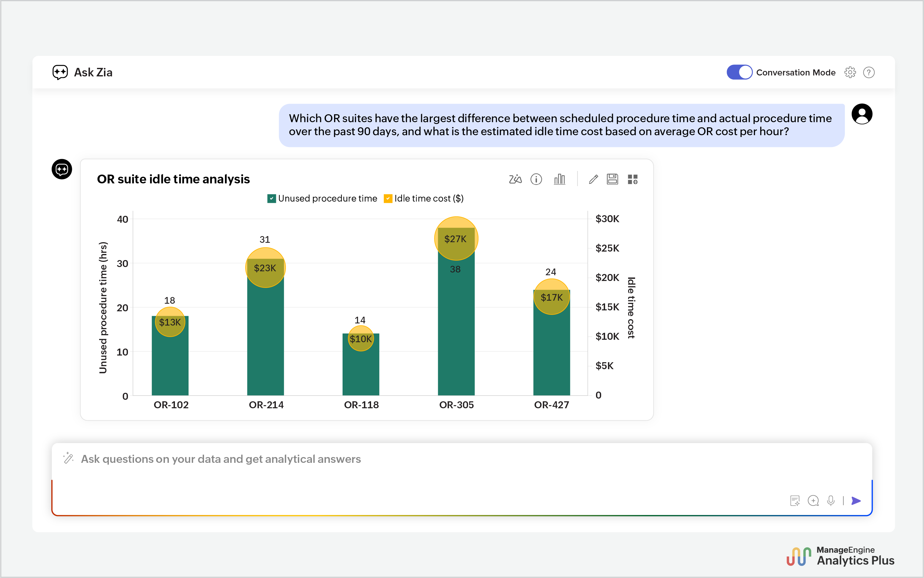Click the Ask Zia header title

point(93,72)
